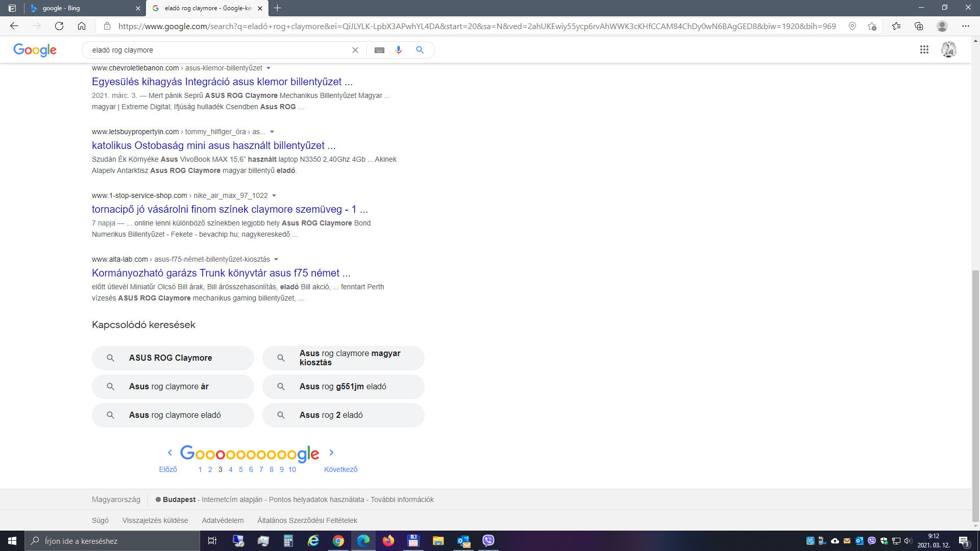Viewport: 980px width, 551px height.
Task: Click the browser refresh button
Action: pos(59,26)
